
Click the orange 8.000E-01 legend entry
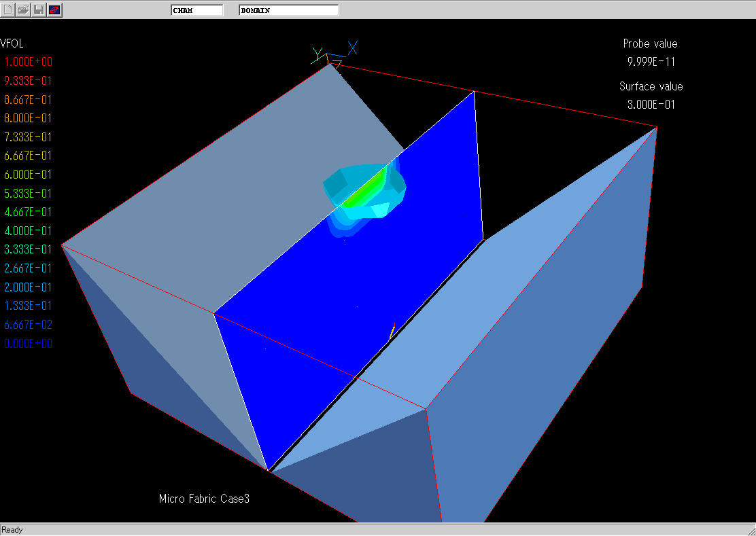[x=29, y=118]
